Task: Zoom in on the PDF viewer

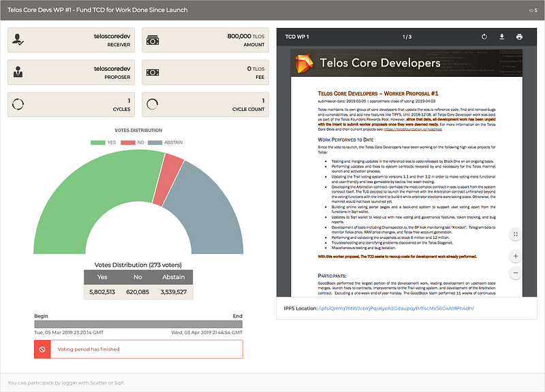Action: [x=516, y=257]
